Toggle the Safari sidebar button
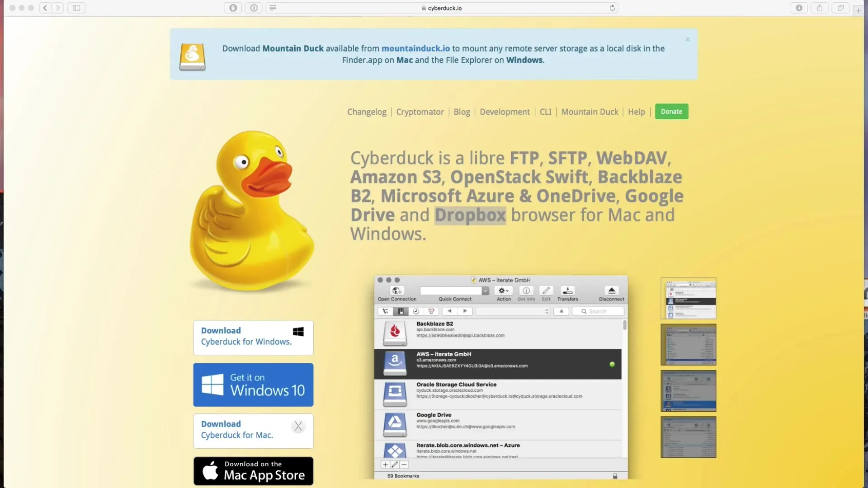Viewport: 868px width, 488px height. pyautogui.click(x=76, y=8)
